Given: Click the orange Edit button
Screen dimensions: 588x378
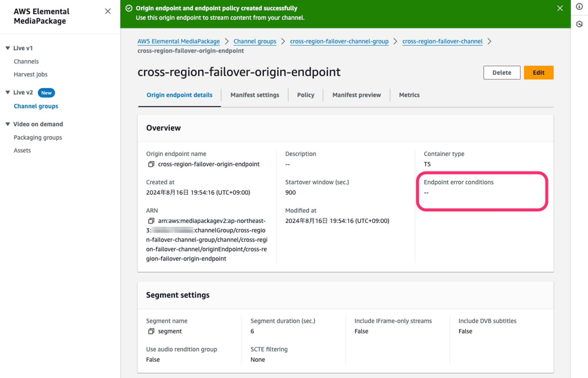Looking at the screenshot, I should [x=538, y=73].
